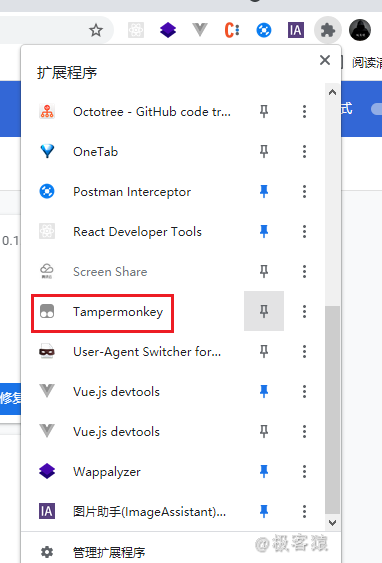382x563 pixels.
Task: Select the Screen Share entry
Action: pos(110,271)
